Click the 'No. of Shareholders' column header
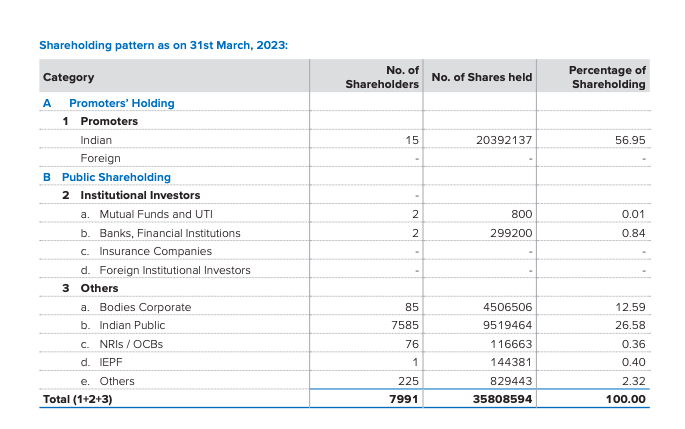685x429 pixels. pos(382,77)
